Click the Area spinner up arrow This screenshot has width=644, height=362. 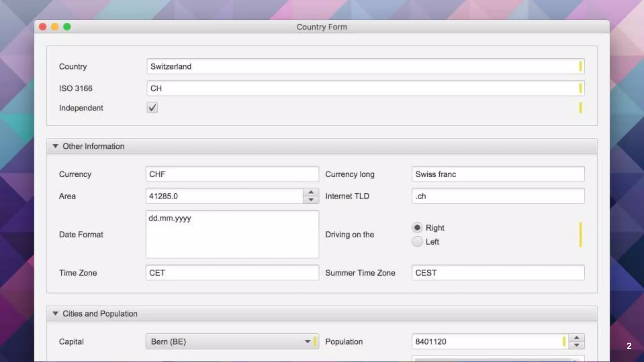coord(311,192)
